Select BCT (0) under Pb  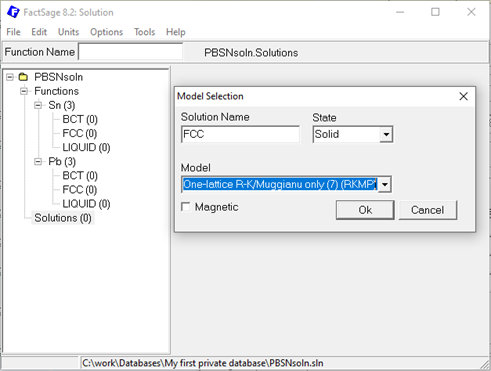80,176
